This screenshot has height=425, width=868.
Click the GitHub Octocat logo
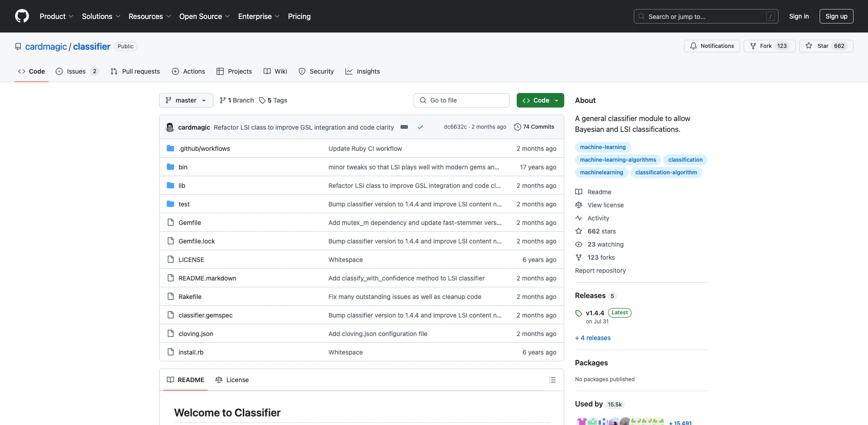click(22, 16)
